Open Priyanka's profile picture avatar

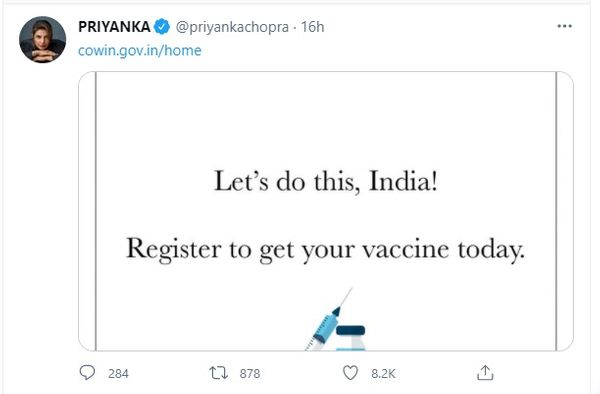tap(42, 39)
